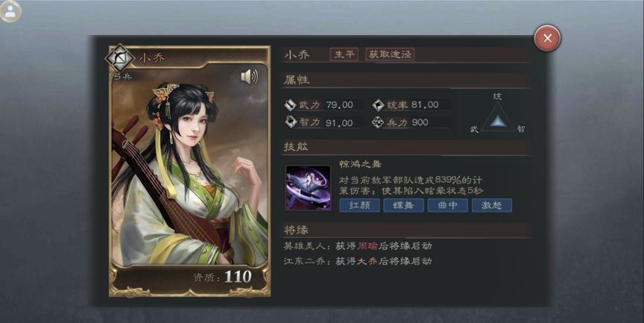644x323 pixels.
Task: Open the 生平 biography tab
Action: [344, 54]
